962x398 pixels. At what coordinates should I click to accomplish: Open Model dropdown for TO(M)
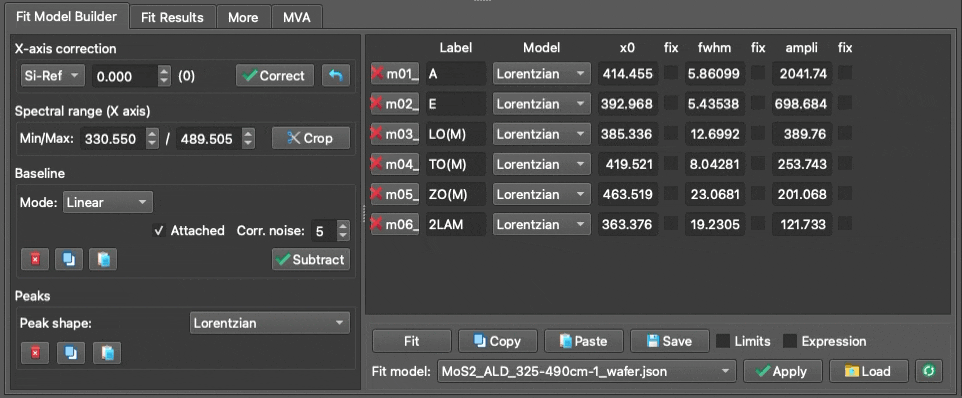pos(542,164)
